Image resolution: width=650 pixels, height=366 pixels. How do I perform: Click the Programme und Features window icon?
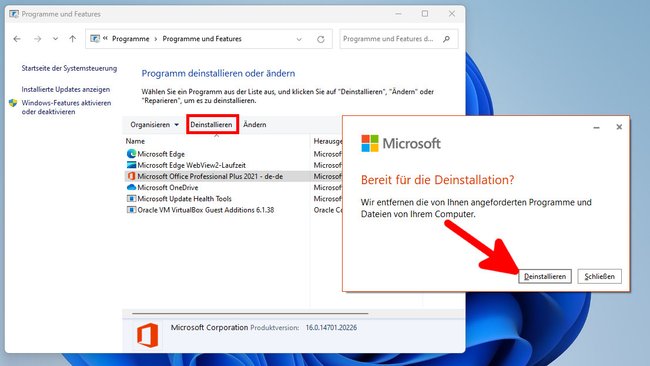click(14, 14)
